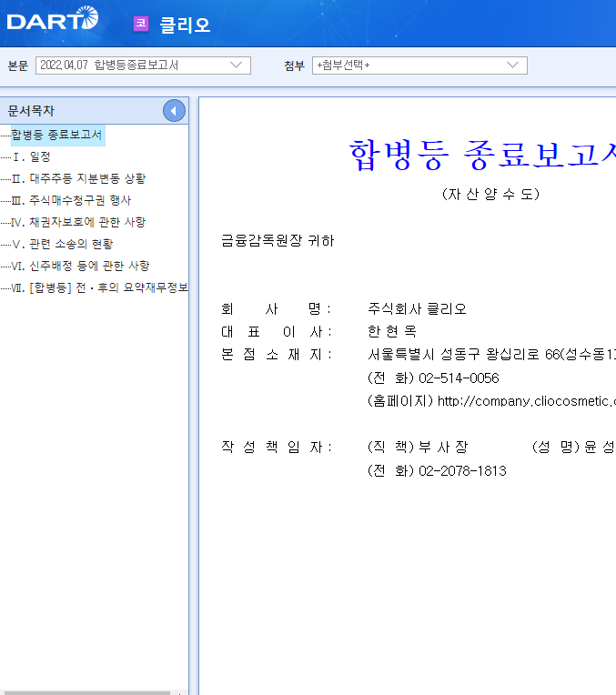Open section Ⅳ. 채권자보호에 관한 사항
The width and height of the screenshot is (616, 695).
click(x=78, y=222)
